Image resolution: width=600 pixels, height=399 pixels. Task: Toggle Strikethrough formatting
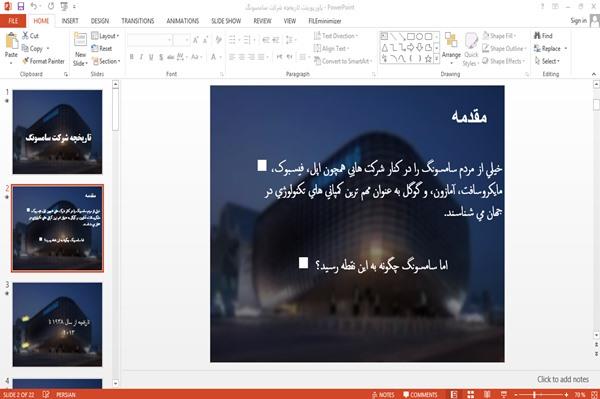(x=171, y=57)
